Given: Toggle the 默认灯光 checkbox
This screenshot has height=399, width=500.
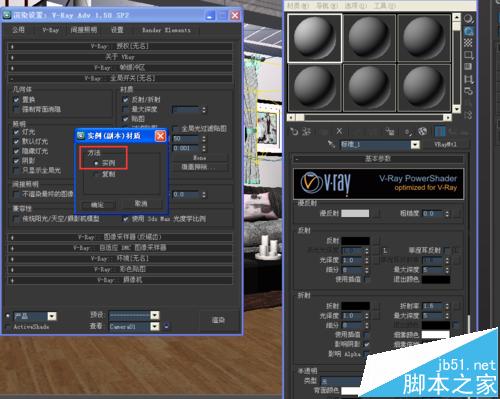Looking at the screenshot, I should pos(16,141).
